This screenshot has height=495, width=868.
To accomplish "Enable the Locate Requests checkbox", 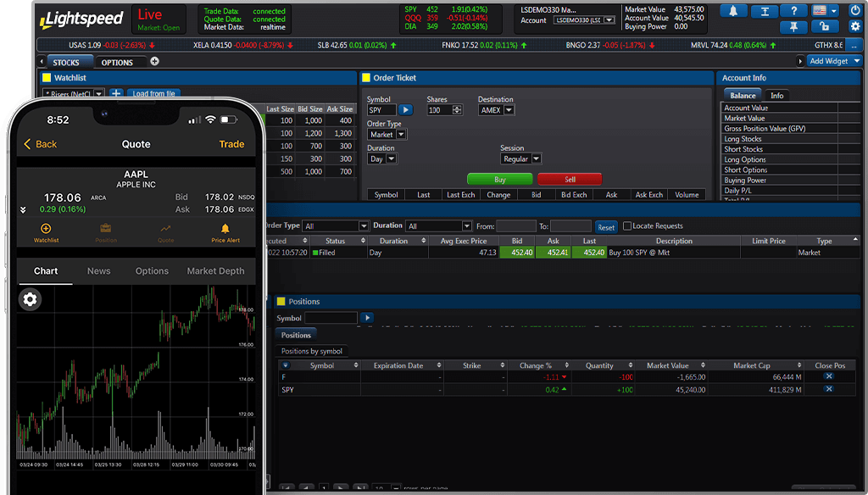I will pos(629,225).
